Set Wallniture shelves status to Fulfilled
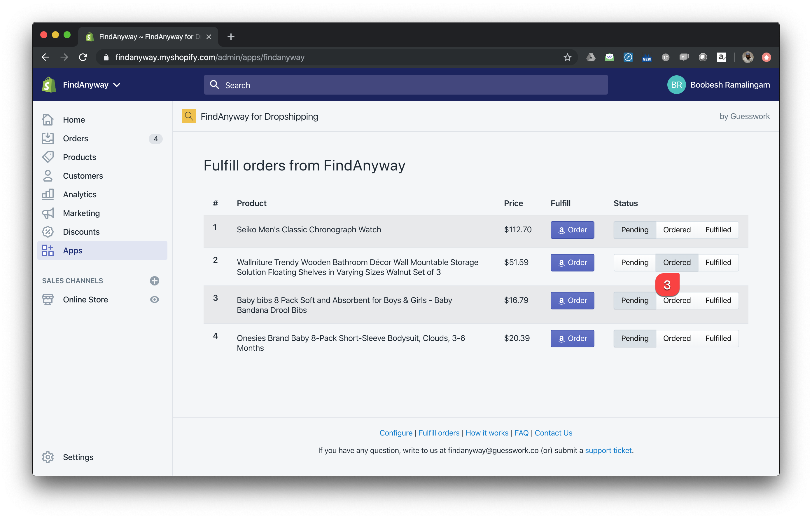 [718, 262]
